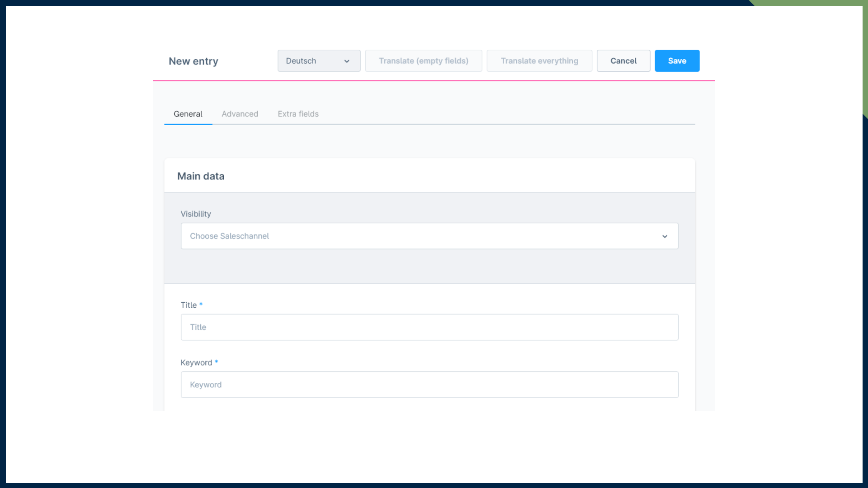The height and width of the screenshot is (488, 868).
Task: Open the Advanced tab
Action: (x=240, y=114)
